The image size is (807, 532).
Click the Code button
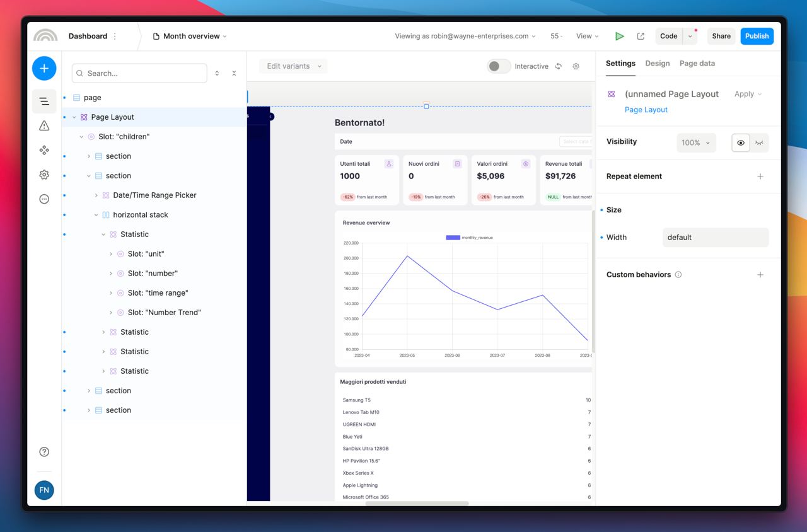coord(669,36)
